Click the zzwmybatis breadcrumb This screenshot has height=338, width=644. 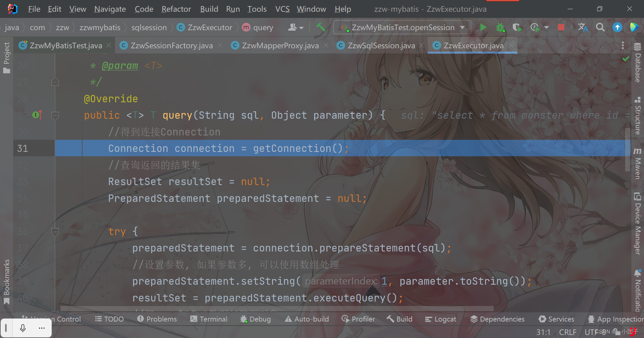[x=100, y=27]
